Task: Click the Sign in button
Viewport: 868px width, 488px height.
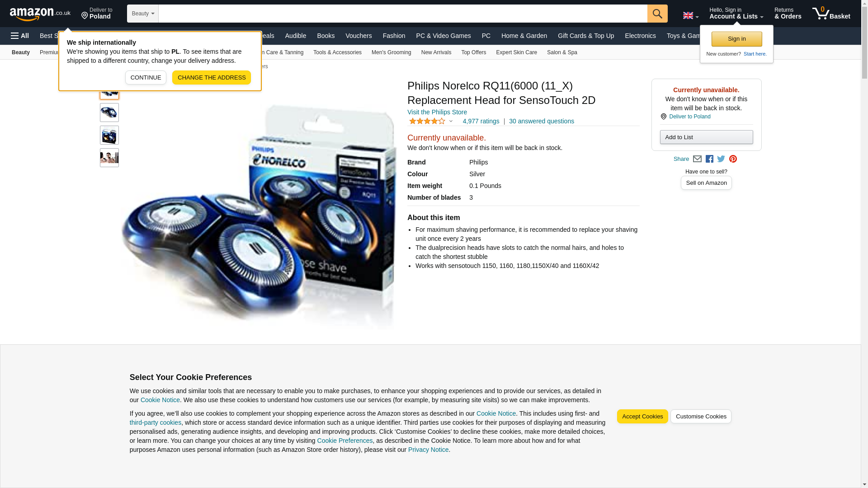Action: coord(736,39)
